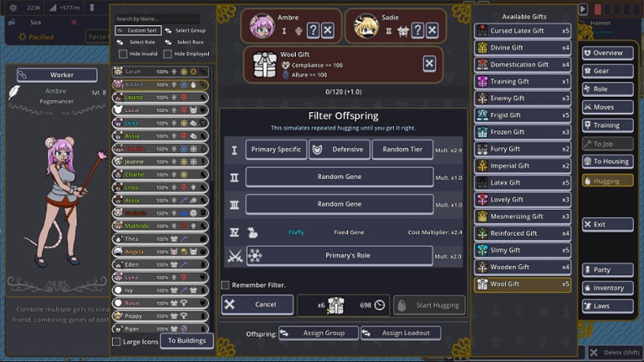Click the droplet Start Hugging button

[429, 305]
